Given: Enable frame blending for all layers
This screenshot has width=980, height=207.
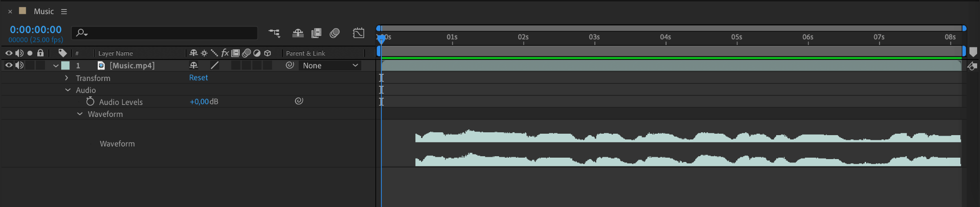Looking at the screenshot, I should coord(316,33).
